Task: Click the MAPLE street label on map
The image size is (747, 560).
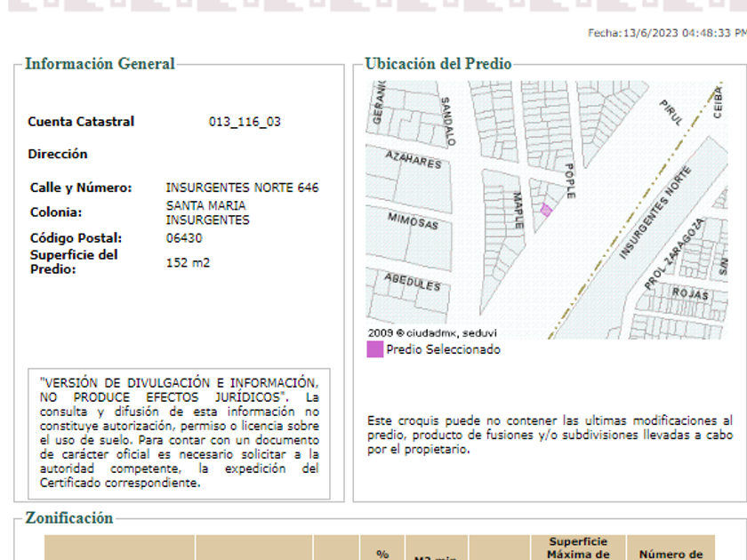Action: click(x=518, y=210)
